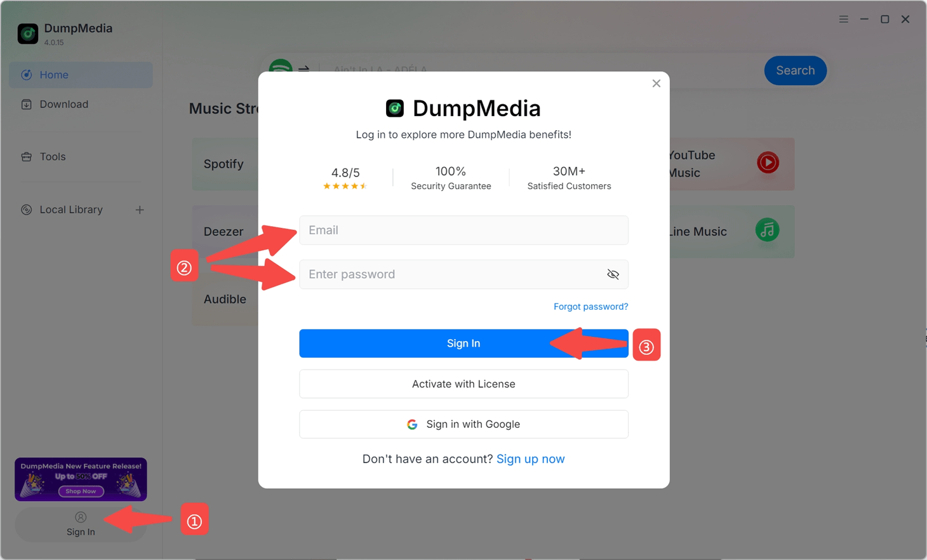This screenshot has width=927, height=560.
Task: Focus the Email input field
Action: coord(463,230)
